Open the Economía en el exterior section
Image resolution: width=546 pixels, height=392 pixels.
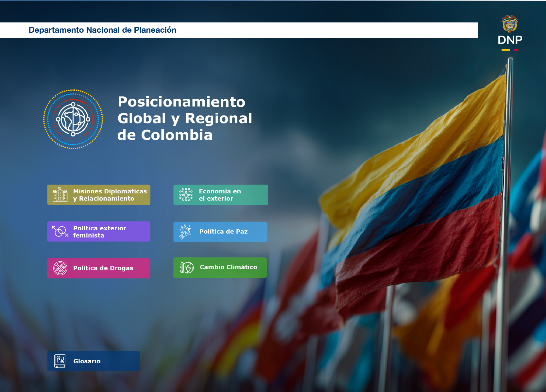220,194
